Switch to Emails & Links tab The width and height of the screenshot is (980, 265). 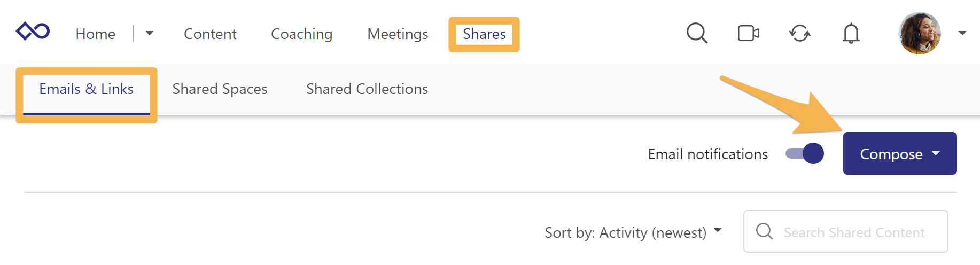point(87,89)
